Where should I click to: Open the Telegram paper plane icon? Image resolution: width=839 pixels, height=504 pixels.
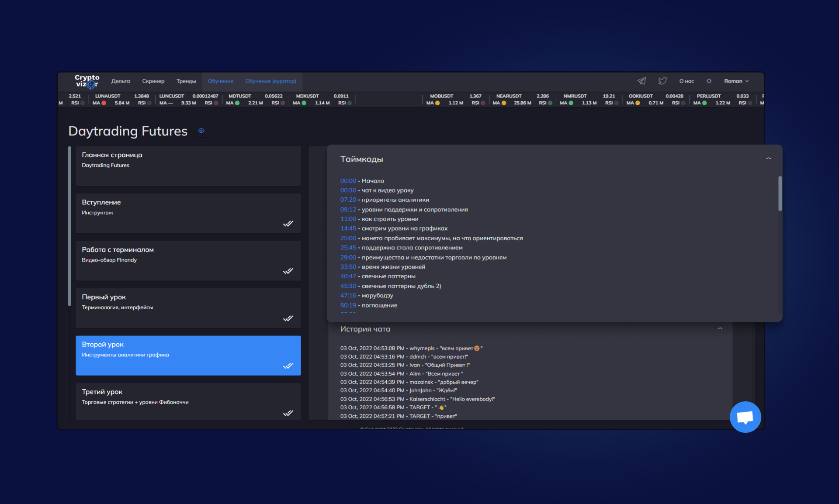[641, 81]
